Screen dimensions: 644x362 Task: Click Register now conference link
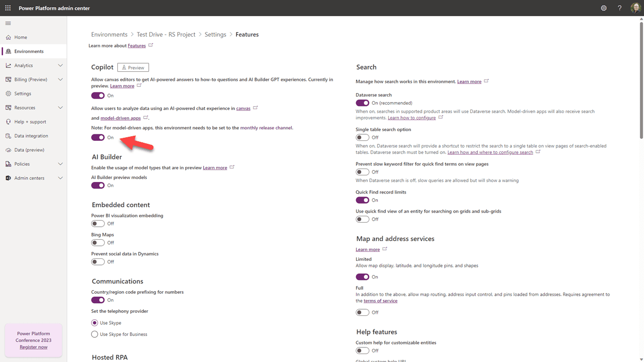[34, 347]
